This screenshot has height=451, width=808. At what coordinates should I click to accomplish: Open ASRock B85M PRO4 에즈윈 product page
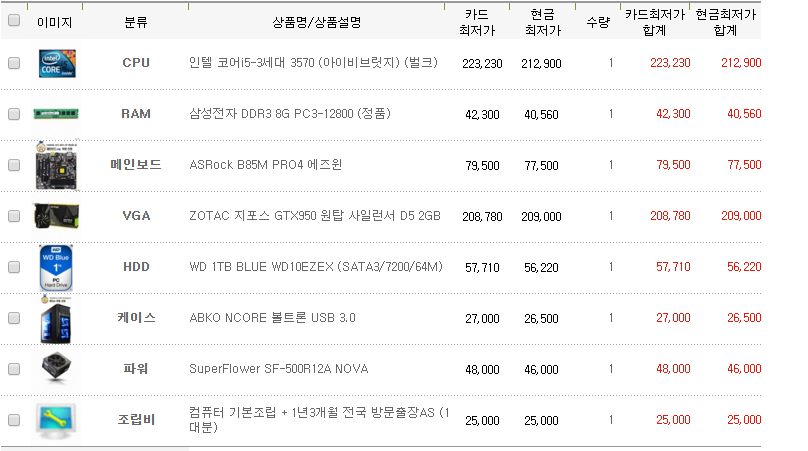pyautogui.click(x=265, y=165)
